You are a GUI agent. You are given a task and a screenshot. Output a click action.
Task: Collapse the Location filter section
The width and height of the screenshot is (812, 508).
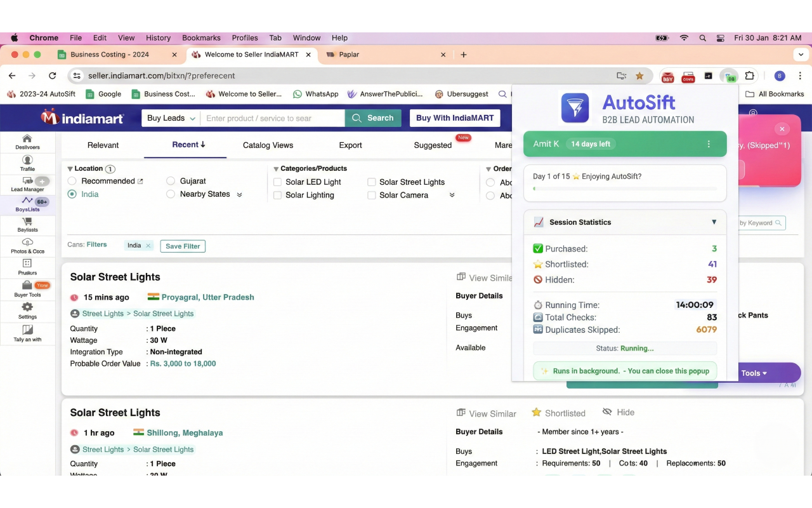[x=70, y=169]
